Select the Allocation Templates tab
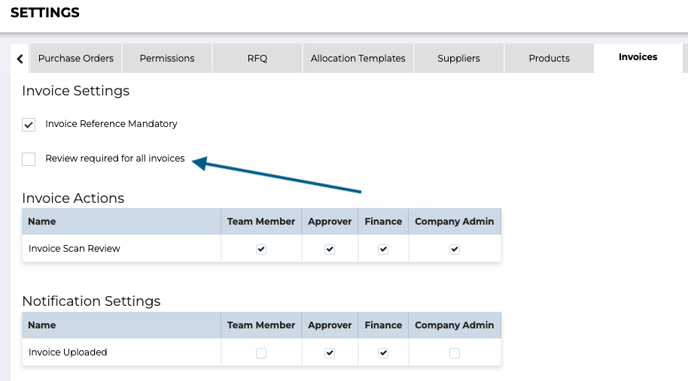The height and width of the screenshot is (381, 688). 358,58
